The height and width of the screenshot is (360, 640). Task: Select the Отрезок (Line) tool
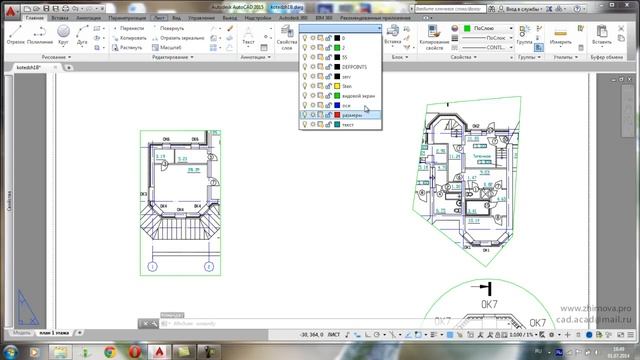16,35
